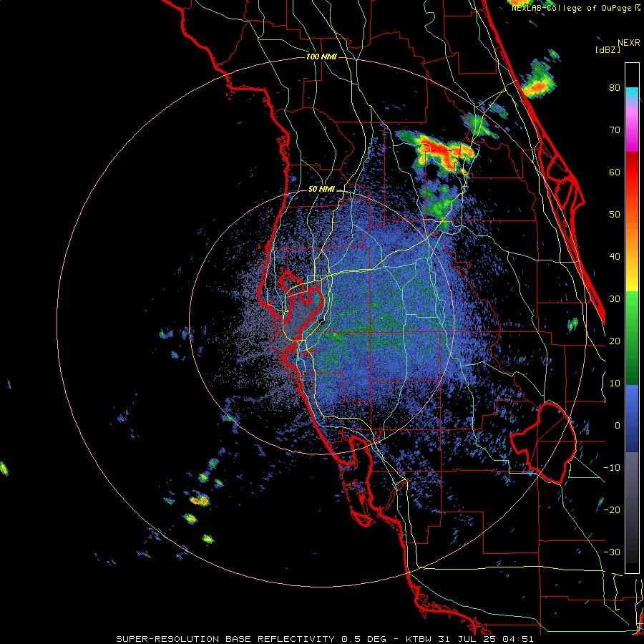Click the 50 NMI range ring label
This screenshot has height=644, width=644.
[321, 190]
